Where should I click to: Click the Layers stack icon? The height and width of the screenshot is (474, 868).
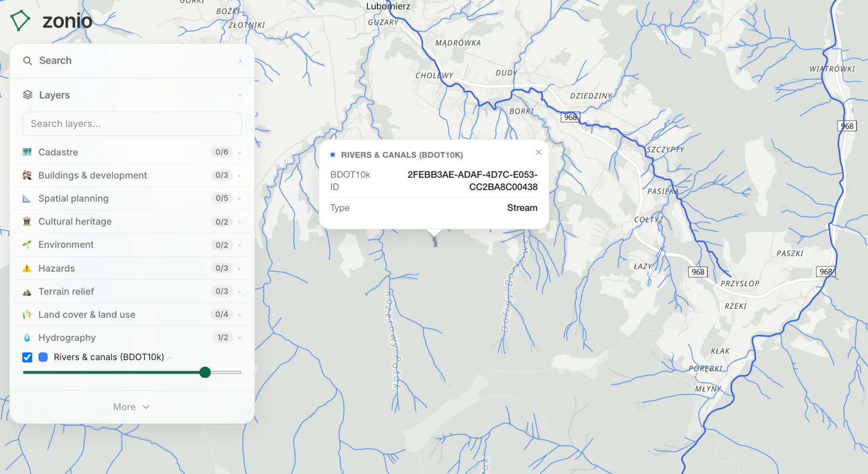point(28,95)
